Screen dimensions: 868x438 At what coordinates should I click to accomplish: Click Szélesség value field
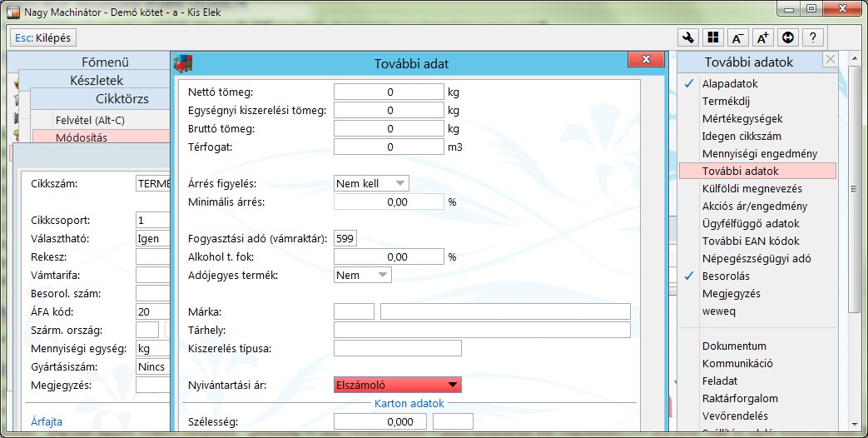coord(379,421)
